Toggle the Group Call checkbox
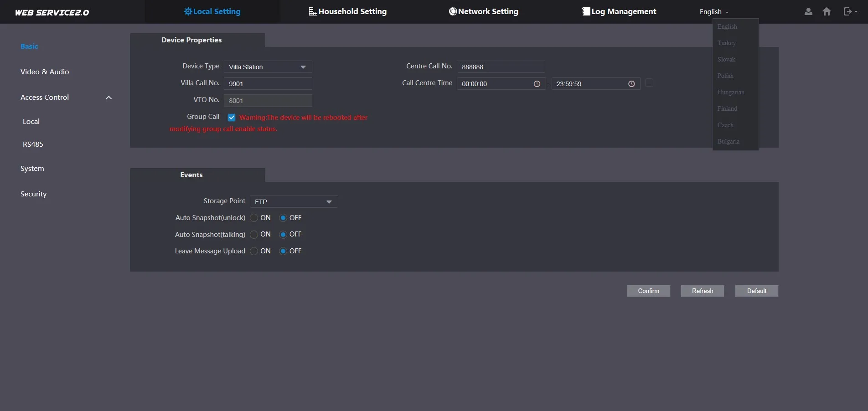The image size is (868, 411). point(232,118)
